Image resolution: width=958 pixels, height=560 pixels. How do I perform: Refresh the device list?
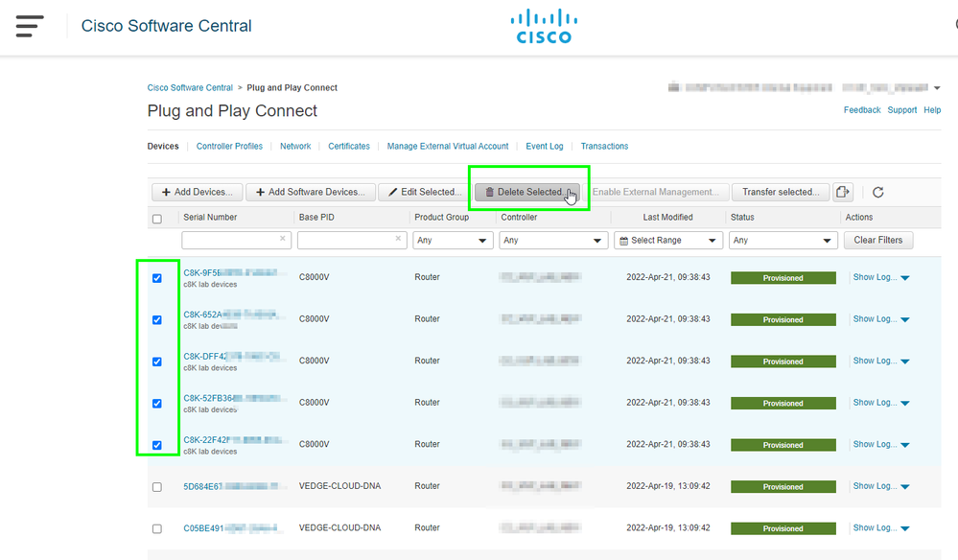click(878, 193)
